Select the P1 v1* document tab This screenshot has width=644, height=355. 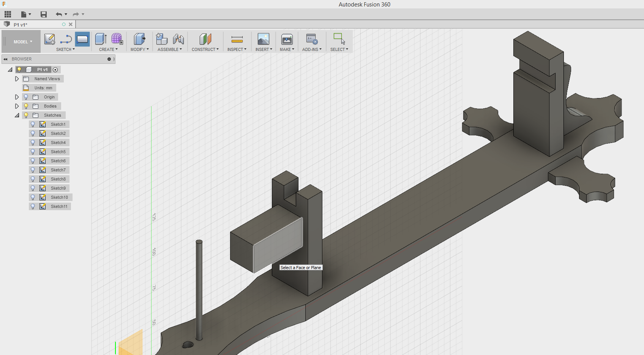38,24
